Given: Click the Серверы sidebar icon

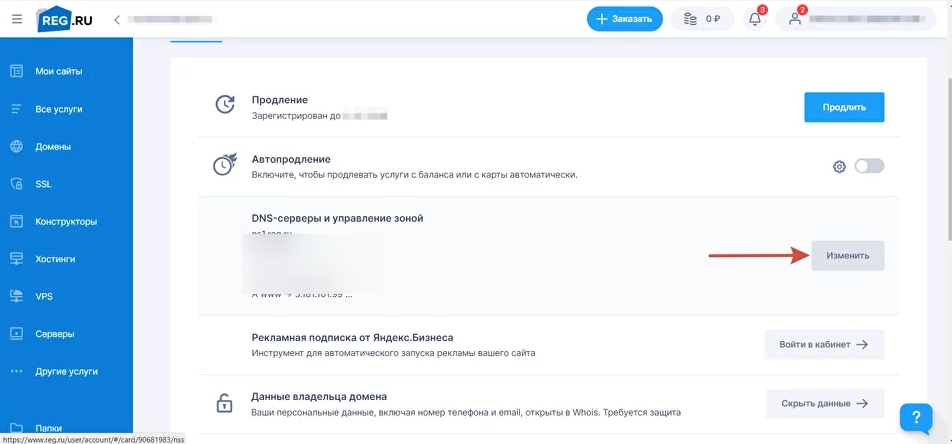Looking at the screenshot, I should click(x=16, y=333).
